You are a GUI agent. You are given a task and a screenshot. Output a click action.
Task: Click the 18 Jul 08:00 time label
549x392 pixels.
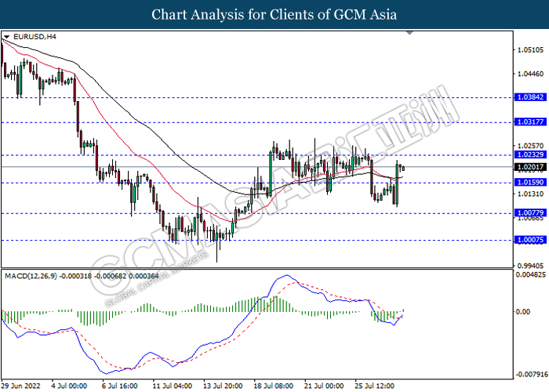pyautogui.click(x=274, y=386)
